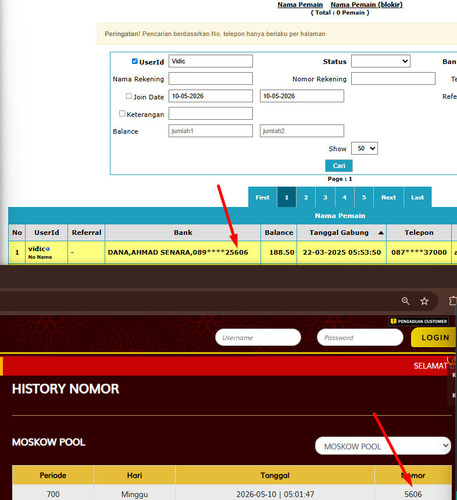
Task: Click the Periode column header
Action: click(53, 475)
